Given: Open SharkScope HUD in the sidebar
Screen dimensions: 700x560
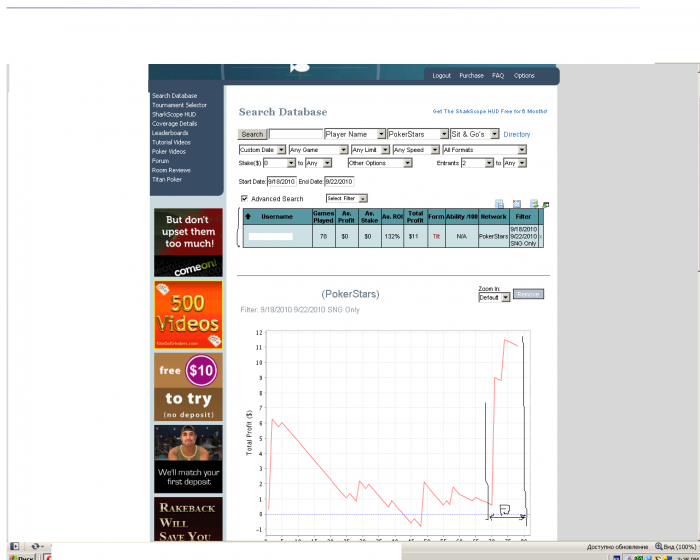Looking at the screenshot, I should click(x=174, y=114).
